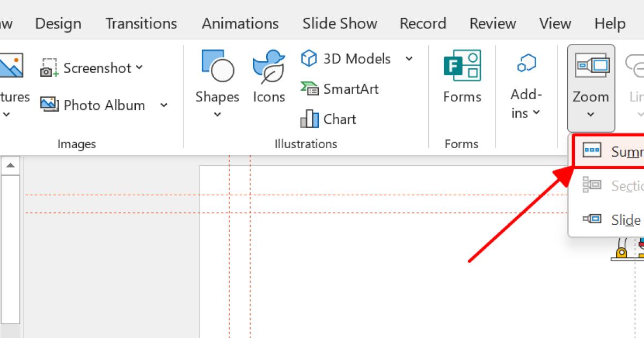
Task: Open the Photo Album dropdown arrow
Action: click(x=164, y=105)
